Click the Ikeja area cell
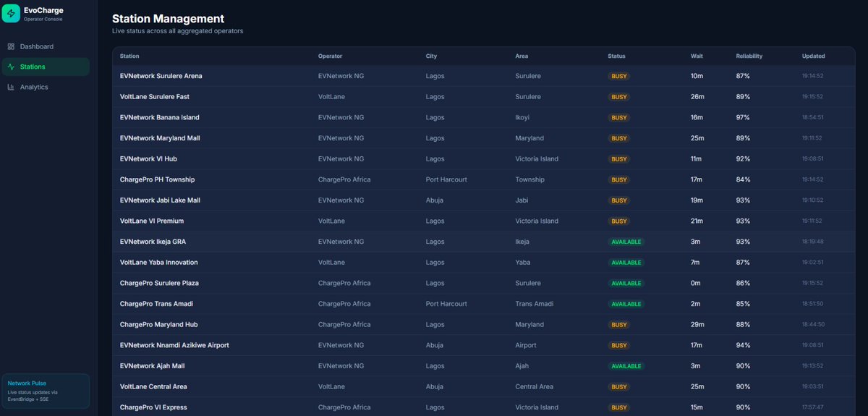Image resolution: width=868 pixels, height=416 pixels. click(522, 242)
